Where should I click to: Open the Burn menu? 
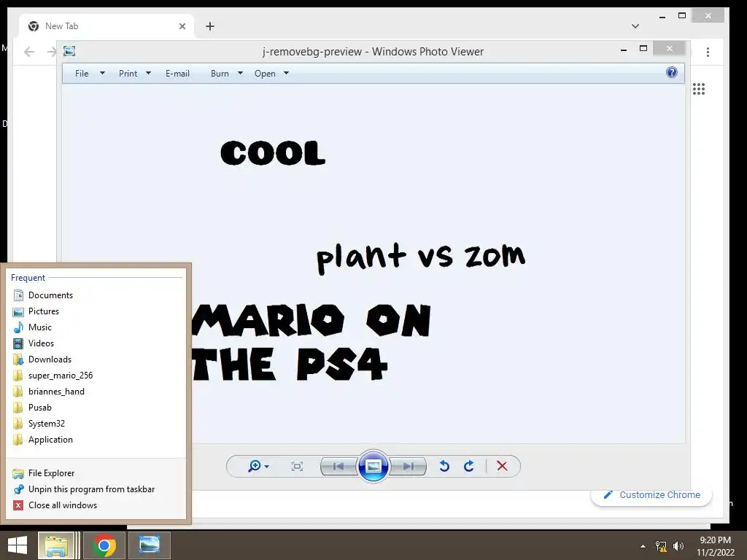[x=220, y=74]
